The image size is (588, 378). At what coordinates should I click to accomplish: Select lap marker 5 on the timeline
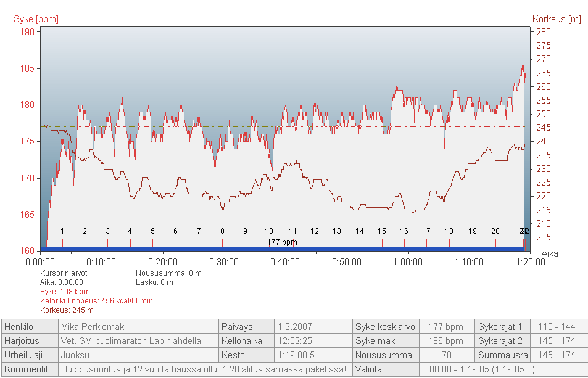(152, 231)
